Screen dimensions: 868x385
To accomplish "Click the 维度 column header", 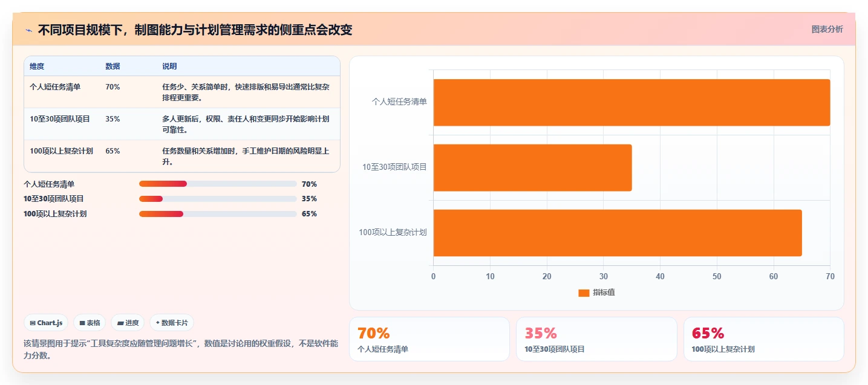I will 37,66.
